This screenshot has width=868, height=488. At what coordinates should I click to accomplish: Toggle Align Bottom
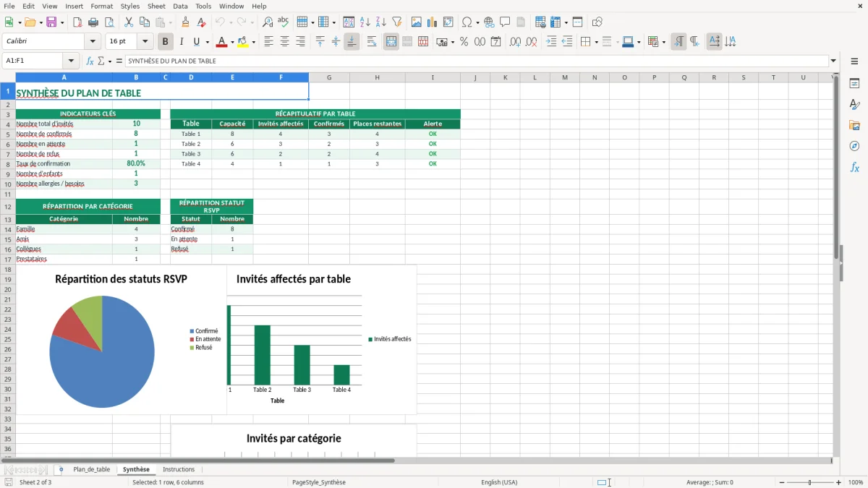(352, 42)
